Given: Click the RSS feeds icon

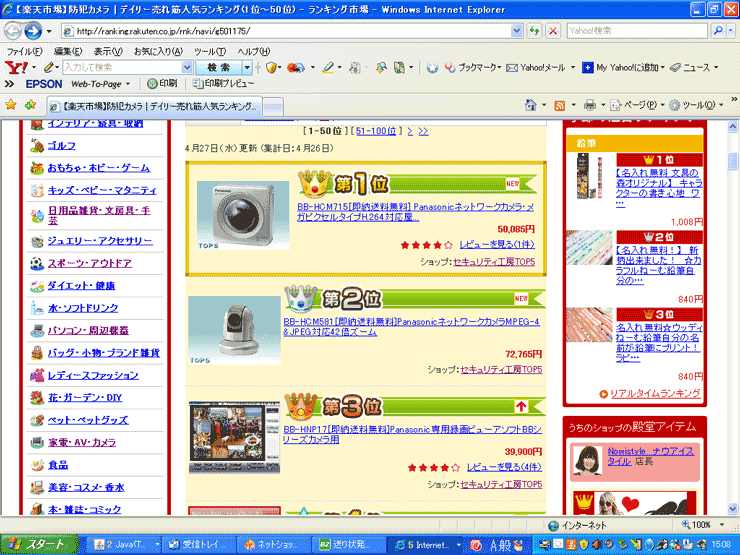Looking at the screenshot, I should tap(560, 106).
